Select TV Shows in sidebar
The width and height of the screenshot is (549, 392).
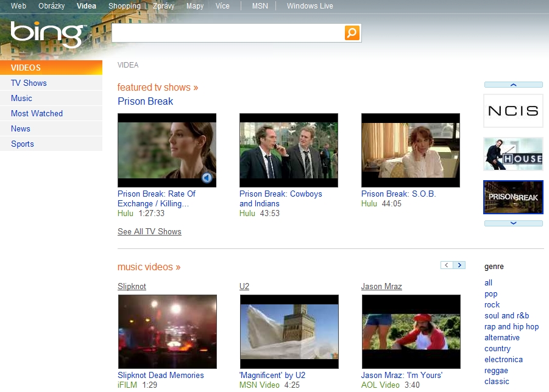tap(51, 83)
